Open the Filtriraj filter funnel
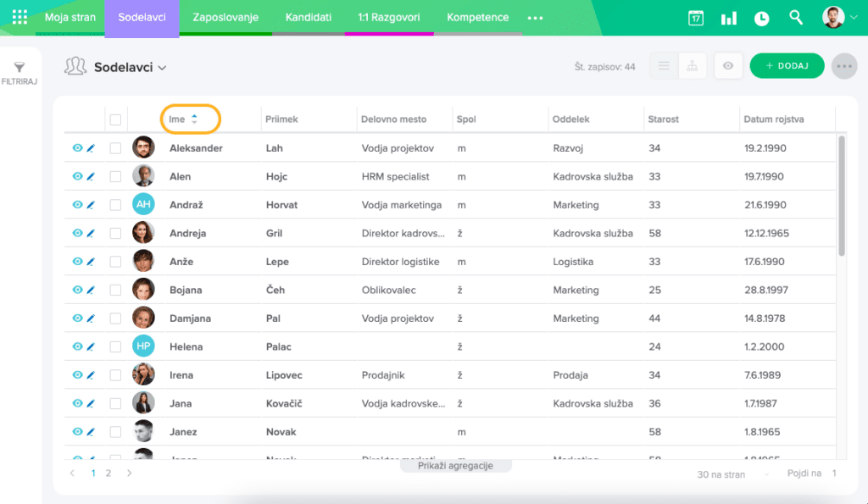 click(x=19, y=73)
